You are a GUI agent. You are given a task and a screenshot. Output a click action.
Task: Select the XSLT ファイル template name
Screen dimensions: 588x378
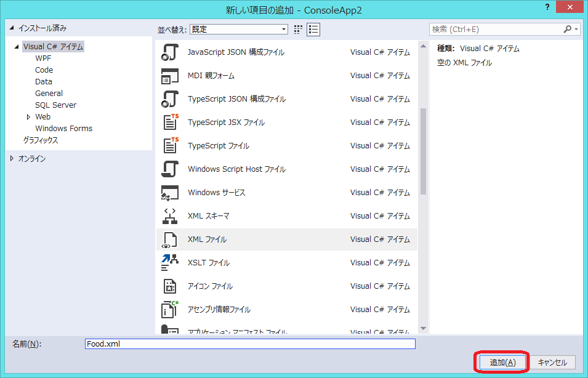(209, 263)
